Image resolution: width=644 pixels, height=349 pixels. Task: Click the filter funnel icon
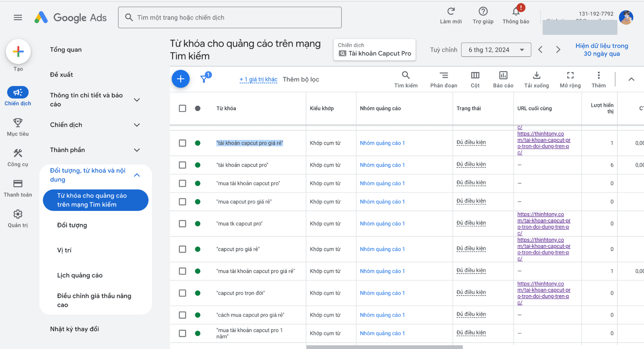coord(204,79)
